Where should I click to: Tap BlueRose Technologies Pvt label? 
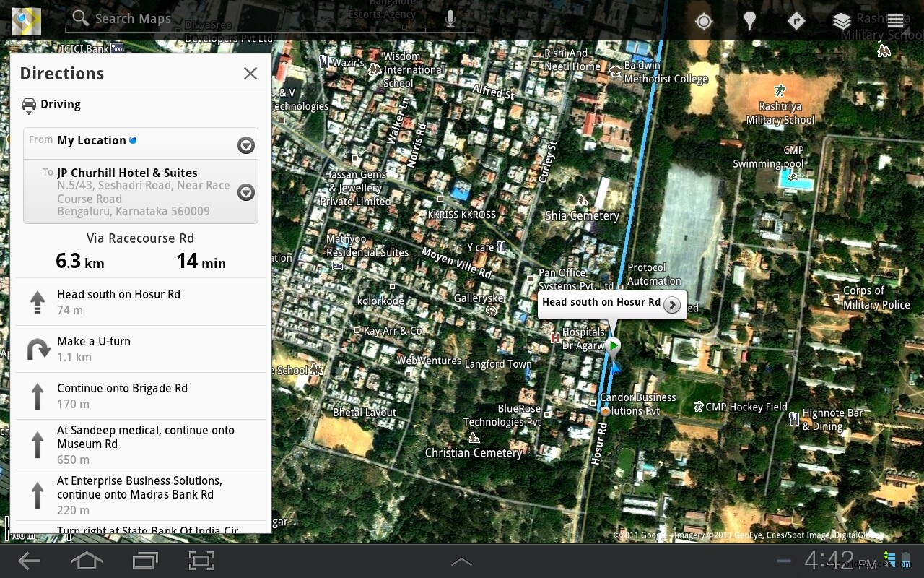502,415
